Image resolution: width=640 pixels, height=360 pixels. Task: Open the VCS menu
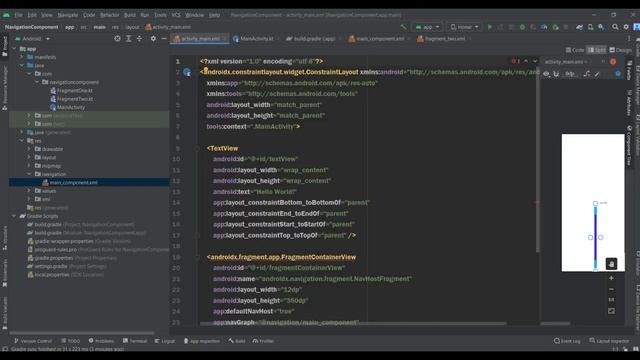(176, 15)
